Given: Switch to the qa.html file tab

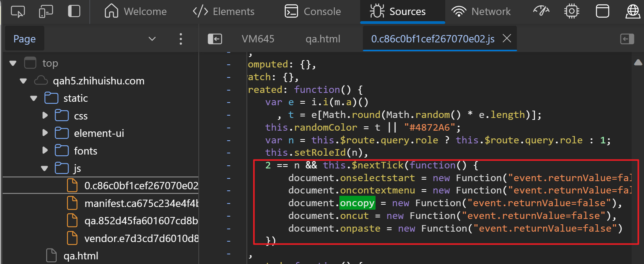Looking at the screenshot, I should (x=323, y=39).
